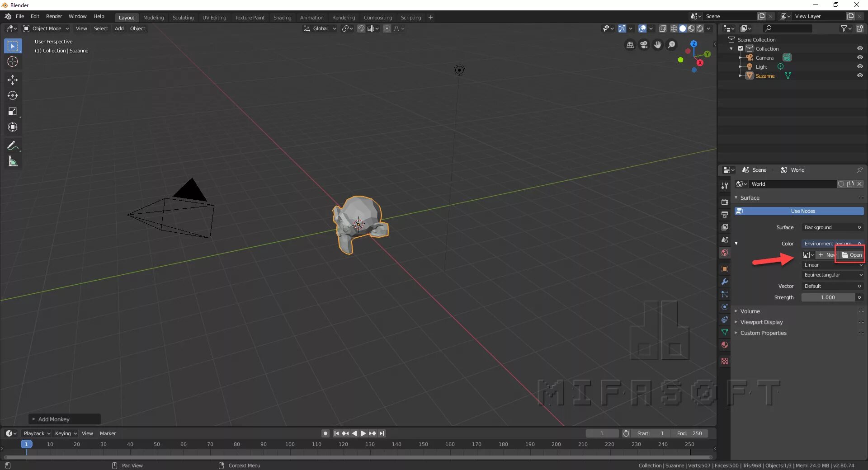This screenshot has width=868, height=470.
Task: Hide the Collection in viewport
Action: [x=860, y=49]
